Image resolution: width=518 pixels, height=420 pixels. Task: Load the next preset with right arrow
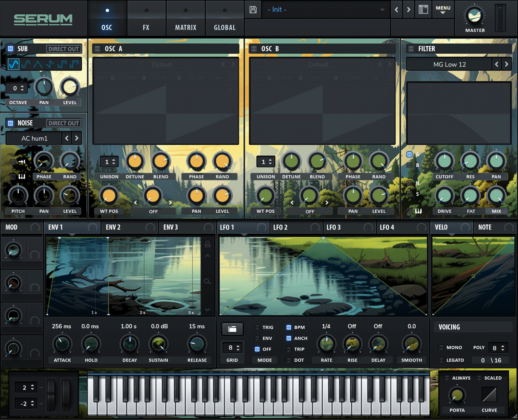409,10
